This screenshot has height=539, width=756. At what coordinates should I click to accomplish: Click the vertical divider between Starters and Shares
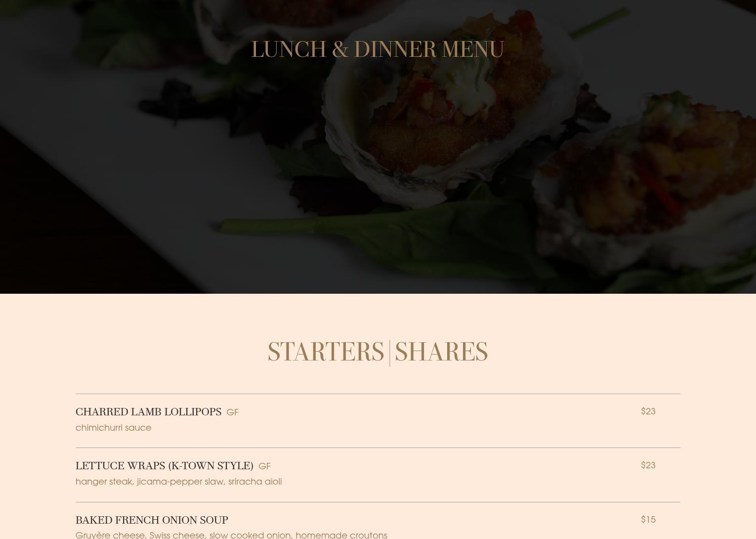click(390, 353)
